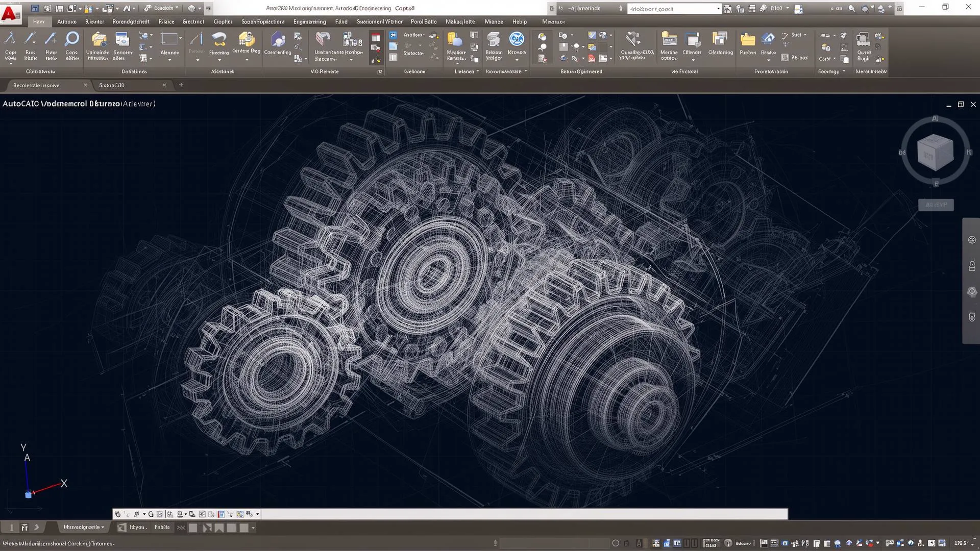
Task: Click the first square toggle beside the crossed icon after 'Pnbfta'
Action: click(193, 528)
